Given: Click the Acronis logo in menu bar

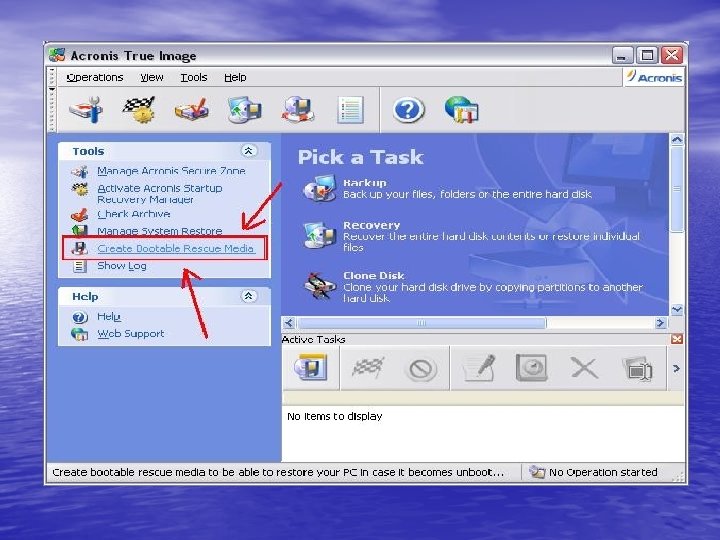Looking at the screenshot, I should coord(654,77).
